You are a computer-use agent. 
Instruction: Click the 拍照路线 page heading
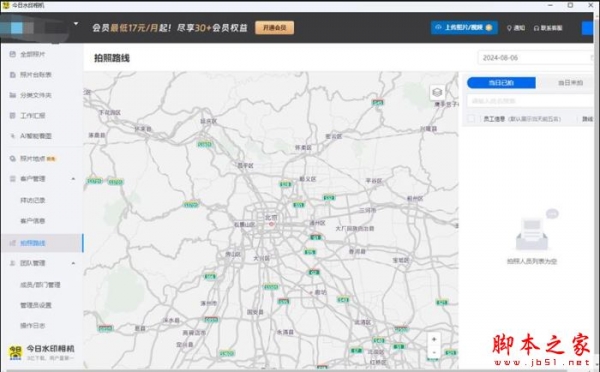[x=112, y=58]
